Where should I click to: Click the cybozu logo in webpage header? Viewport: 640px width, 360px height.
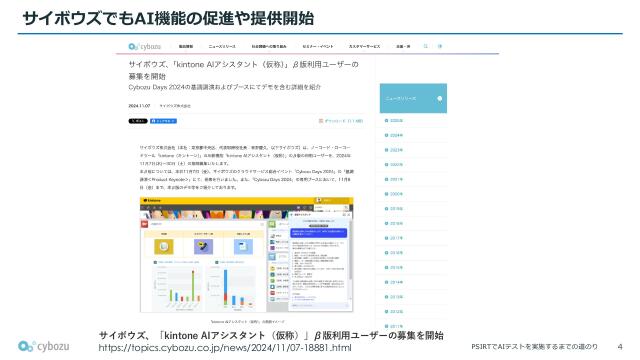(x=144, y=47)
